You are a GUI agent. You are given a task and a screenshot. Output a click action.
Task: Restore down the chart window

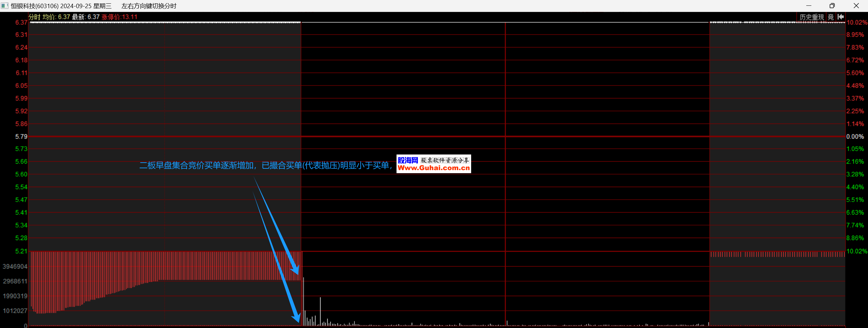click(832, 6)
